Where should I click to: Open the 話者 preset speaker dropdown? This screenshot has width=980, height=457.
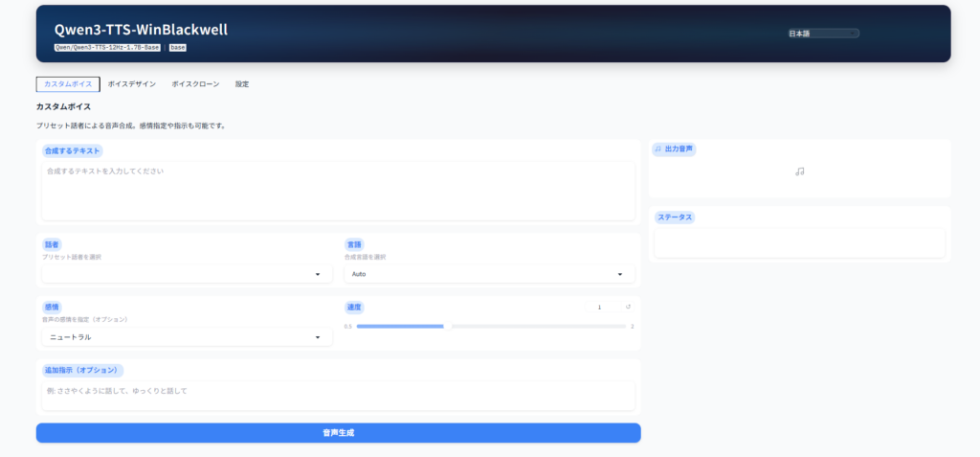(x=187, y=274)
